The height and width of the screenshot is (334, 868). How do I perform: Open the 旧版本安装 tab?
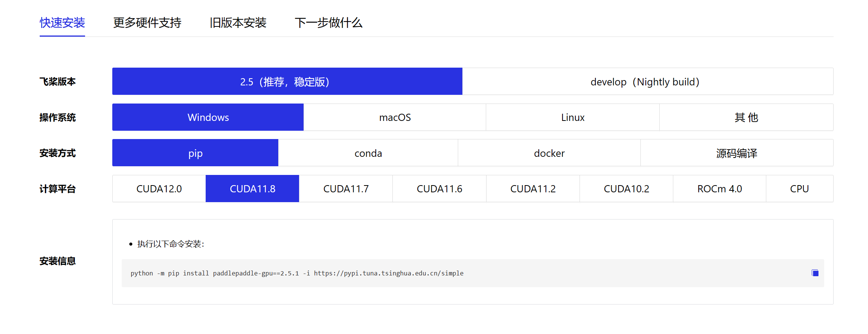[x=238, y=23]
